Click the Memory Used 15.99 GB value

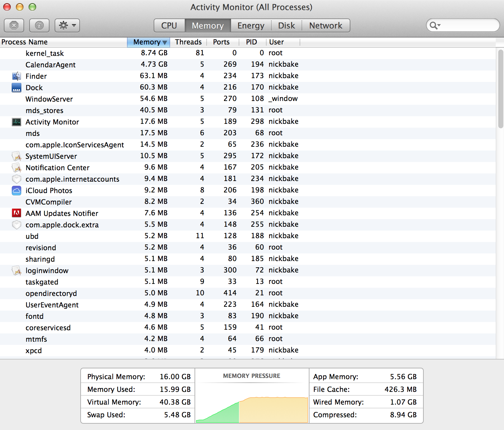175,389
